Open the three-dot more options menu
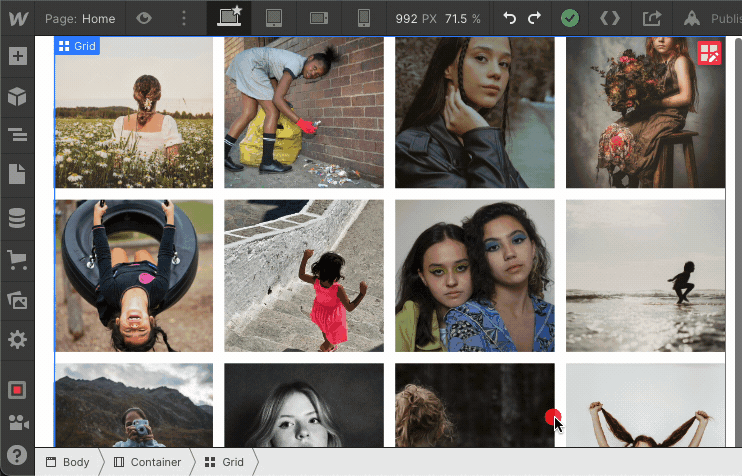The width and height of the screenshot is (742, 476). pyautogui.click(x=182, y=18)
